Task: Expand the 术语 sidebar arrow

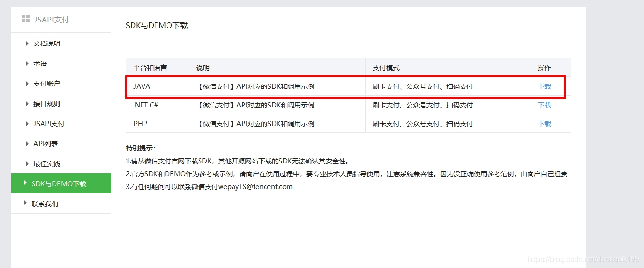Action: (x=27, y=64)
